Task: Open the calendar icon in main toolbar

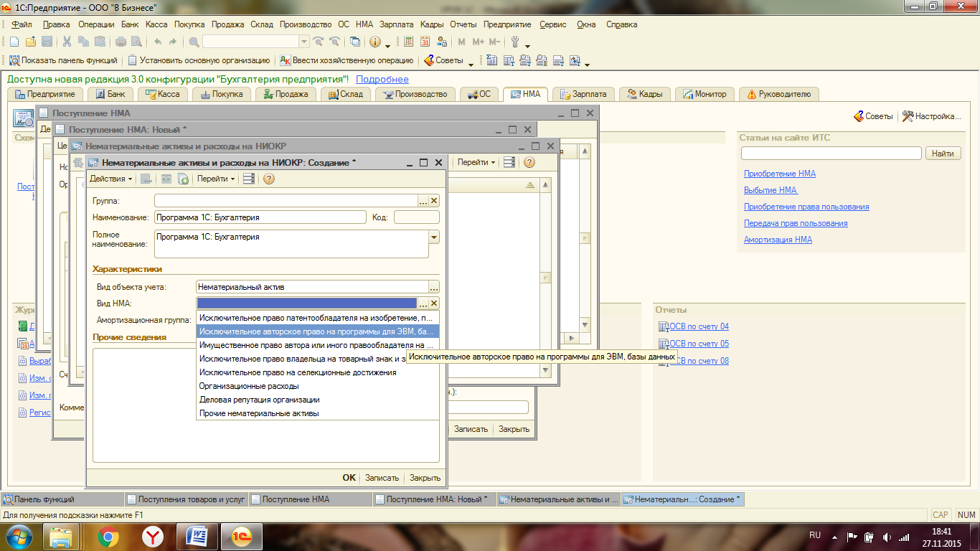Action: coord(425,42)
